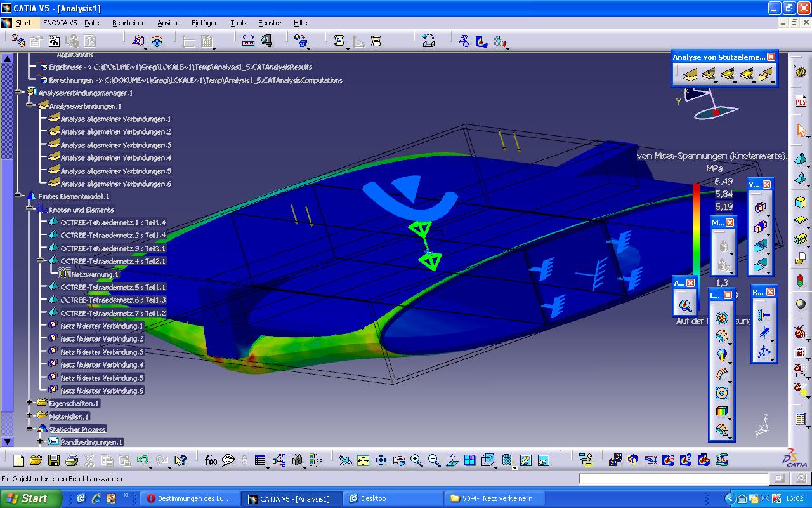Viewport: 812px width, 508px height.
Task: Undo the last action
Action: [x=142, y=460]
